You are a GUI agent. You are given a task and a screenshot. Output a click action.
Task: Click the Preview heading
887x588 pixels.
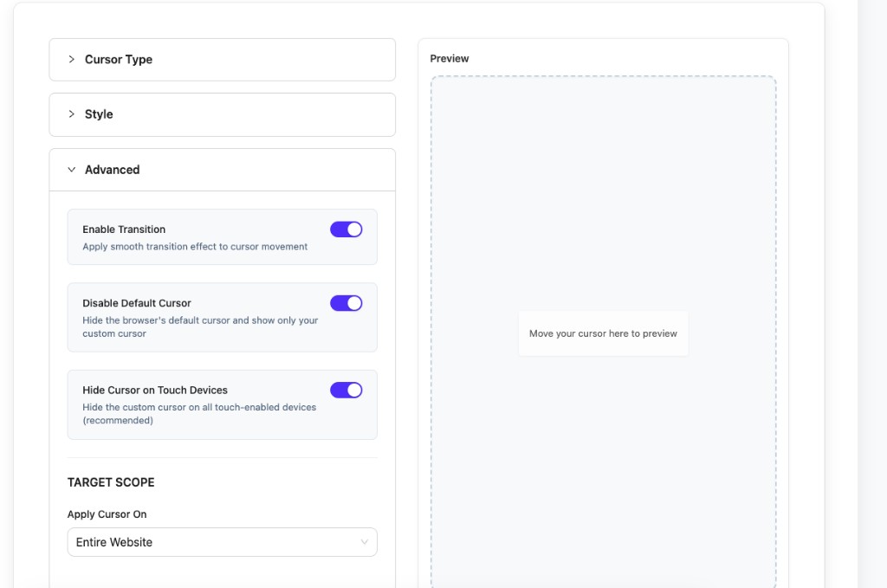click(450, 58)
